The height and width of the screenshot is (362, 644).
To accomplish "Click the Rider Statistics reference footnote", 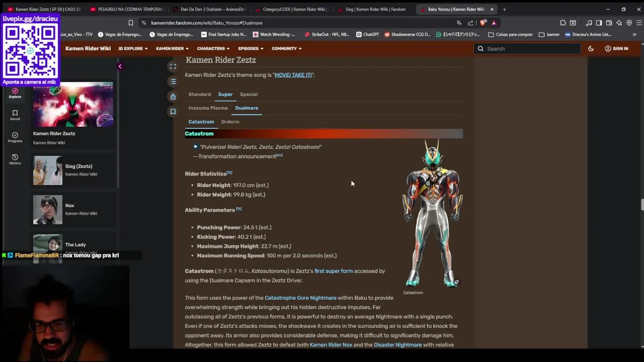I will pyautogui.click(x=229, y=172).
